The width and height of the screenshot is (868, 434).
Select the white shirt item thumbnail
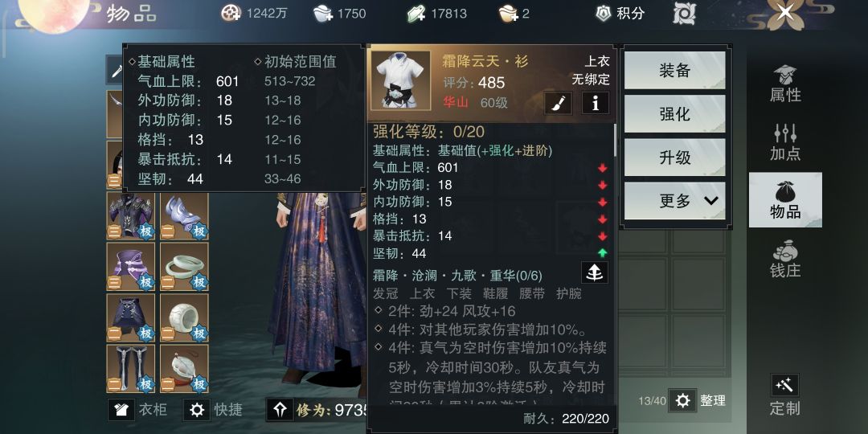point(401,80)
